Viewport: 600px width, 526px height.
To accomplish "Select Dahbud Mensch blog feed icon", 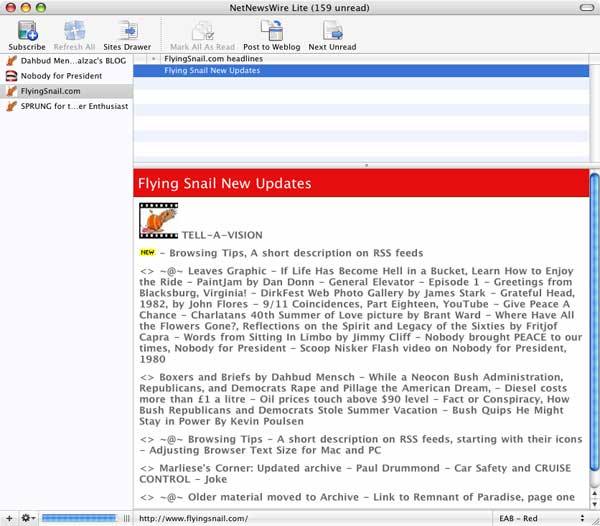I will (11, 60).
